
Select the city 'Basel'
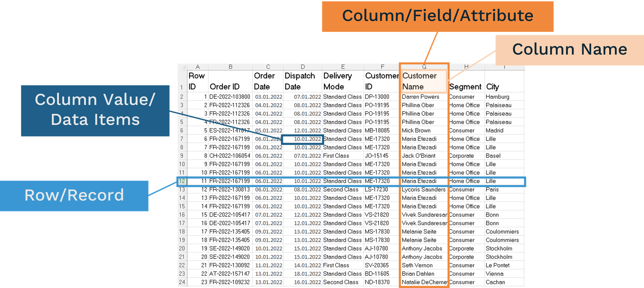[504, 156]
